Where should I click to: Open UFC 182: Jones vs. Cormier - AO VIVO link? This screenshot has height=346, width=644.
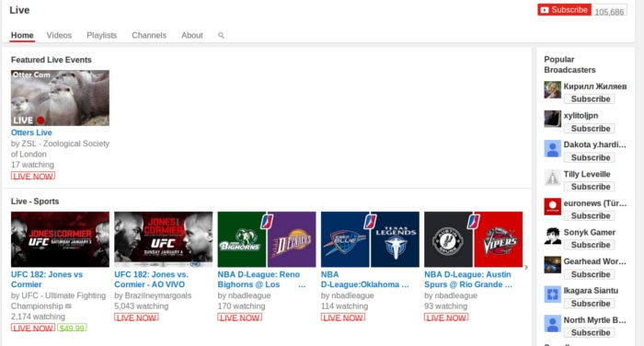151,280
